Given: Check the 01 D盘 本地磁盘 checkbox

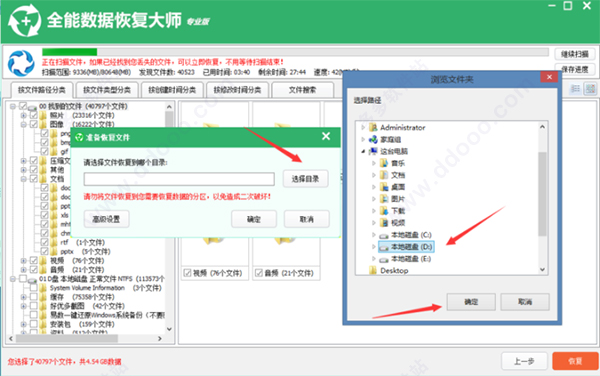Looking at the screenshot, I should click(23, 279).
